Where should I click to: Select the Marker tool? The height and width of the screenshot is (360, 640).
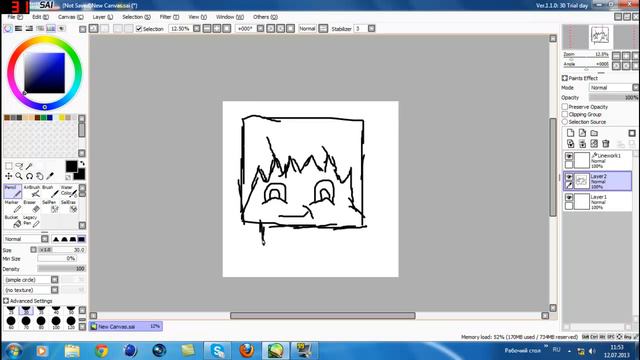click(12, 207)
